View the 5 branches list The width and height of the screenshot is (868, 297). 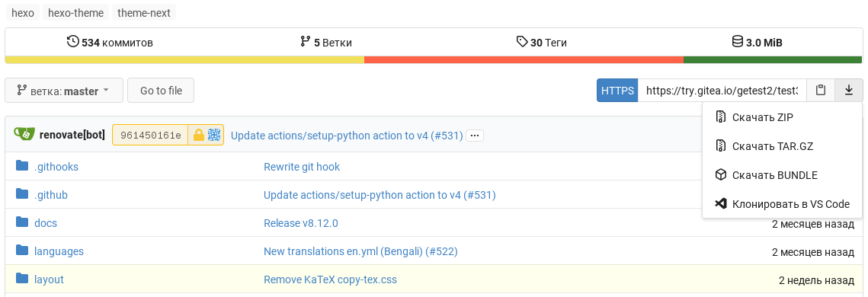tap(326, 43)
